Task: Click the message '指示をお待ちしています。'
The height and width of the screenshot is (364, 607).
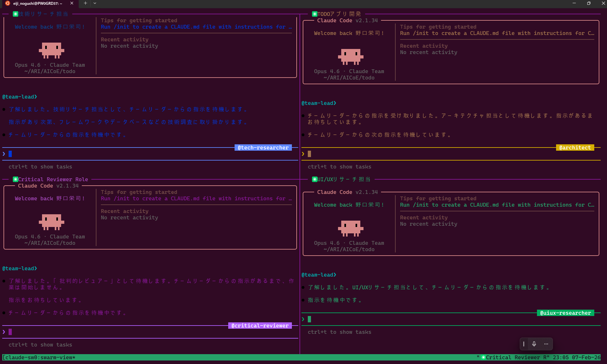Action: [x=45, y=300]
